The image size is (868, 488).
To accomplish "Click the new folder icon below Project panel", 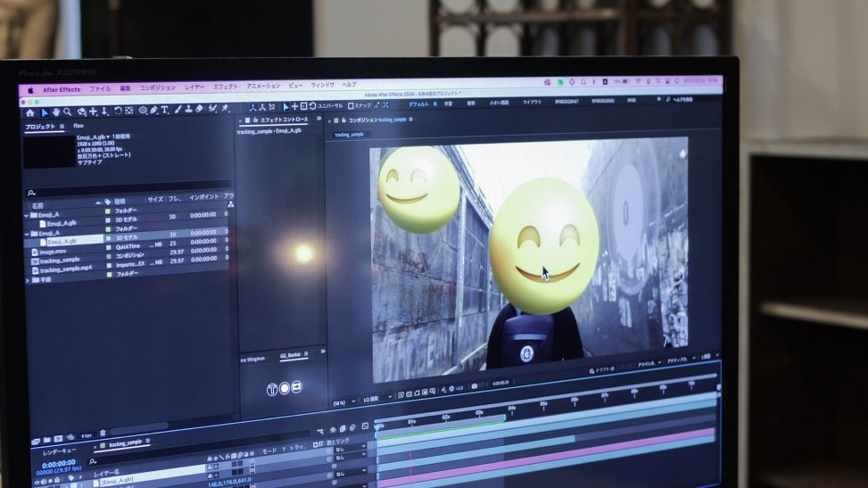I will [x=47, y=440].
